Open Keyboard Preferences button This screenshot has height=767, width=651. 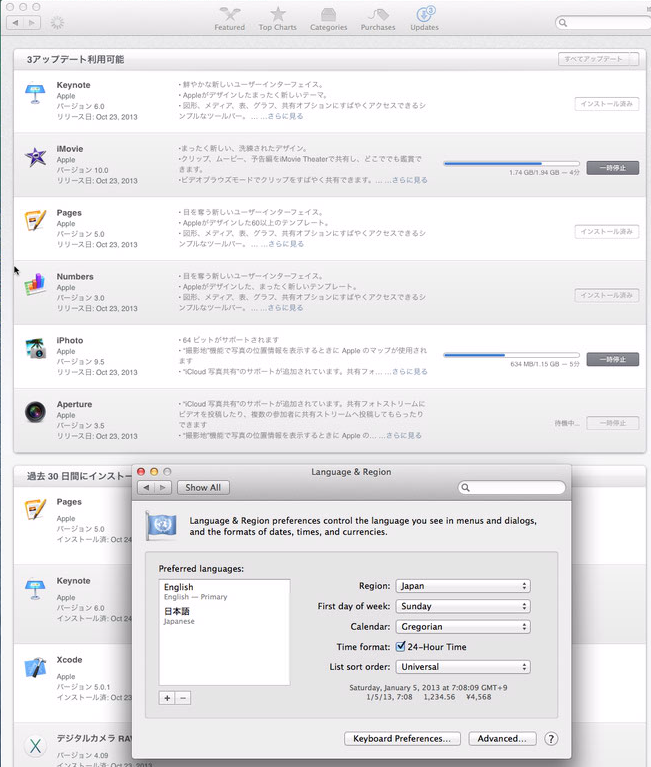point(402,739)
